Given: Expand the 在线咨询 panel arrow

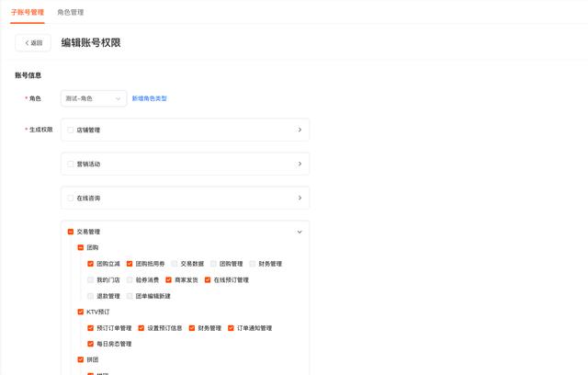Looking at the screenshot, I should pos(300,198).
